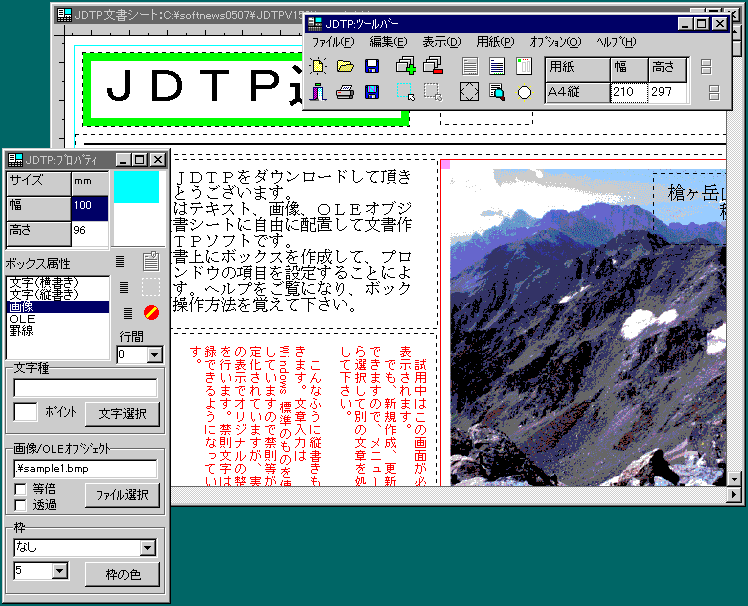Click the 文字種 font name field
The width and height of the screenshot is (748, 606).
tap(85, 388)
